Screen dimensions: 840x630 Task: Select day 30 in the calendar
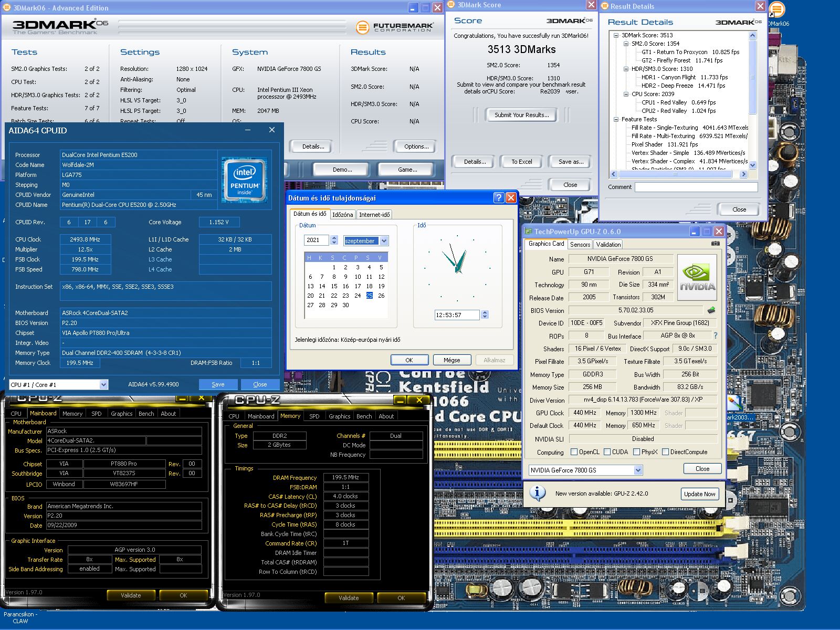[x=345, y=305]
